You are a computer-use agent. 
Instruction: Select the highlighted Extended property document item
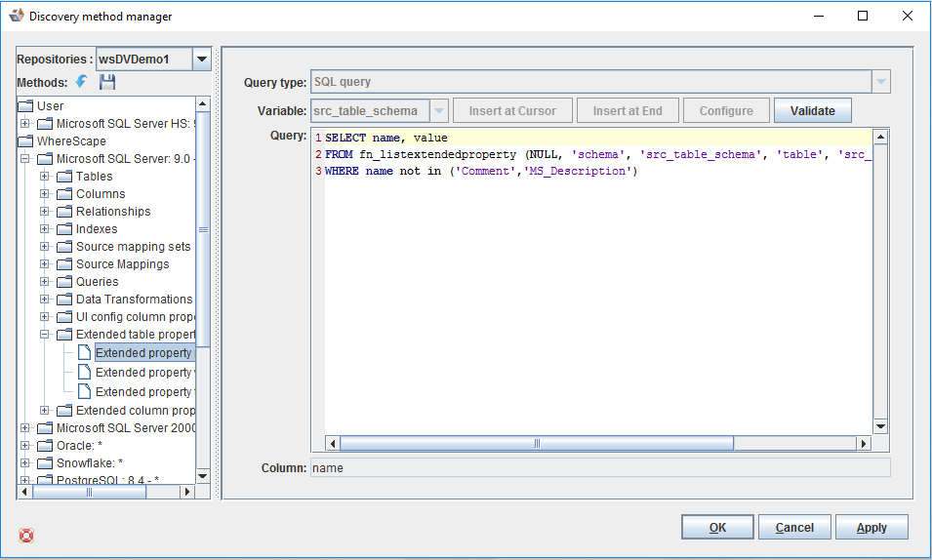[142, 352]
